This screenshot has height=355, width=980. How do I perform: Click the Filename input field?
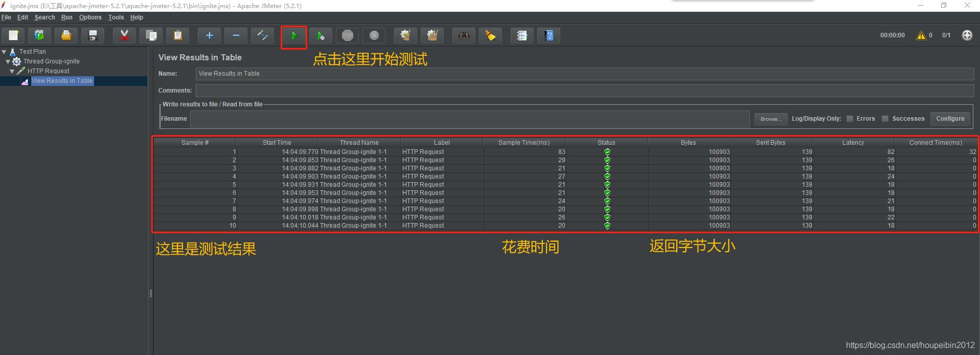point(470,119)
